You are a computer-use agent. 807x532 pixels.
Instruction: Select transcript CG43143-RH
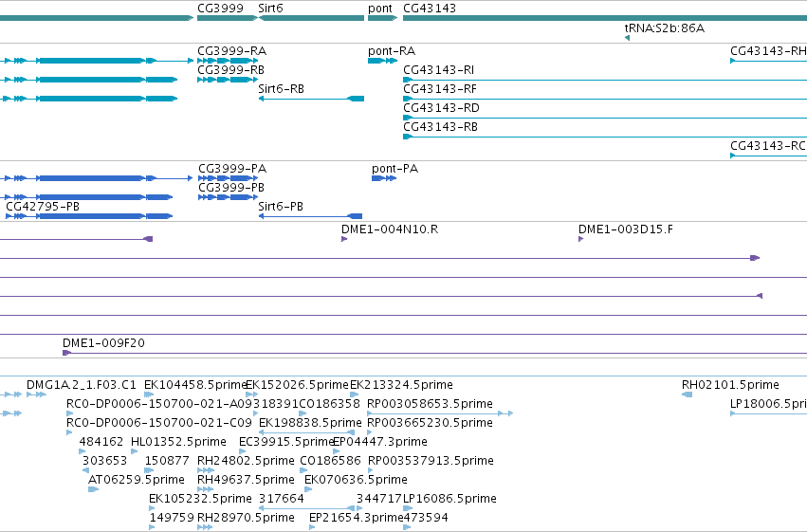[768, 51]
